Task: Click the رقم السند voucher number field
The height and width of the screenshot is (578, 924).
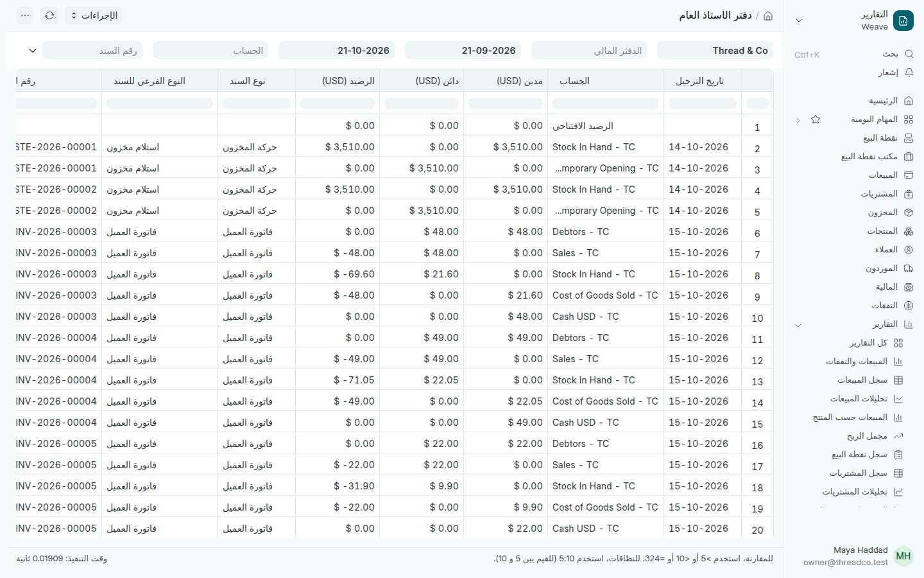Action: (92, 51)
